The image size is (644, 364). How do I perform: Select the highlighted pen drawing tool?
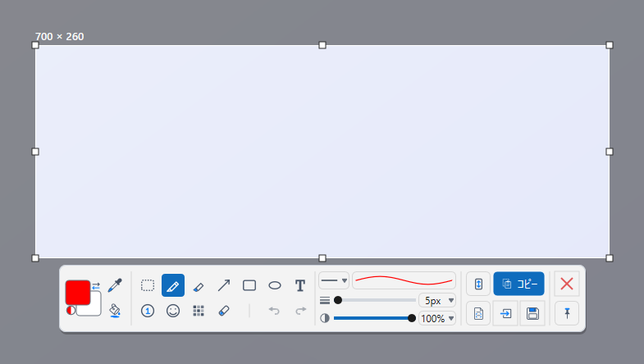click(x=173, y=285)
